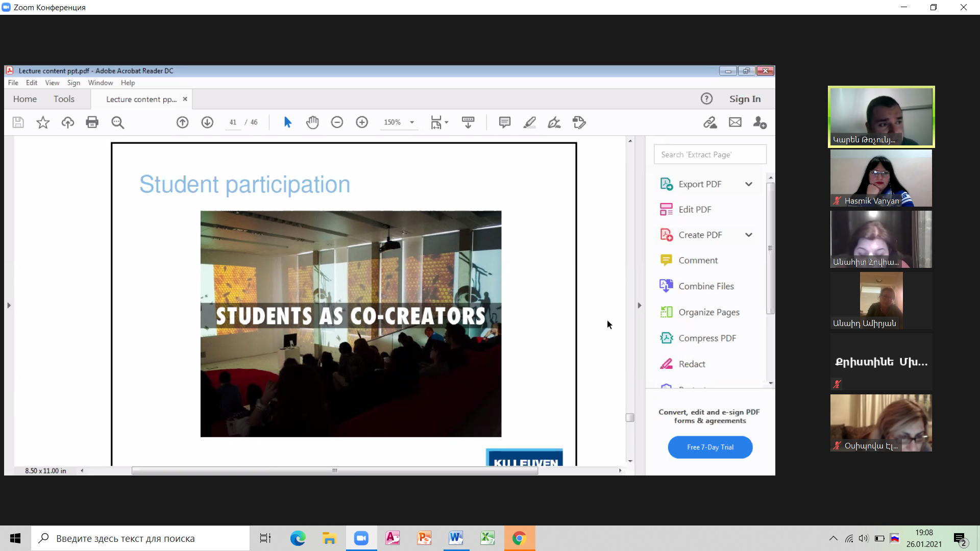Open the View menu
980x551 pixels.
click(52, 83)
